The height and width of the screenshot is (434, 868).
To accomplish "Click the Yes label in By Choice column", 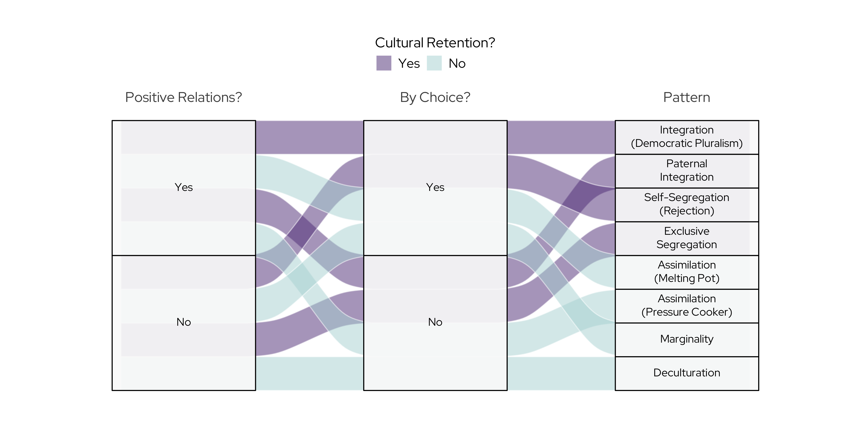I will coord(435,187).
